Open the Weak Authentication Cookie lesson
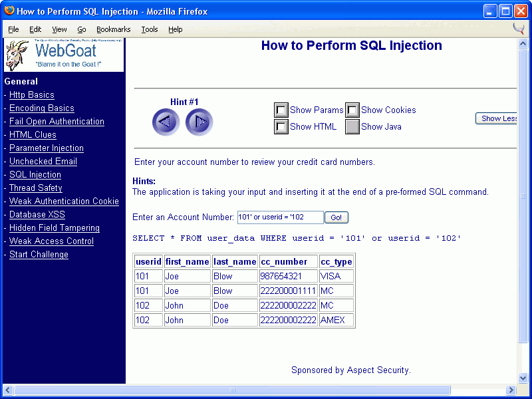This screenshot has height=399, width=532. tap(64, 201)
